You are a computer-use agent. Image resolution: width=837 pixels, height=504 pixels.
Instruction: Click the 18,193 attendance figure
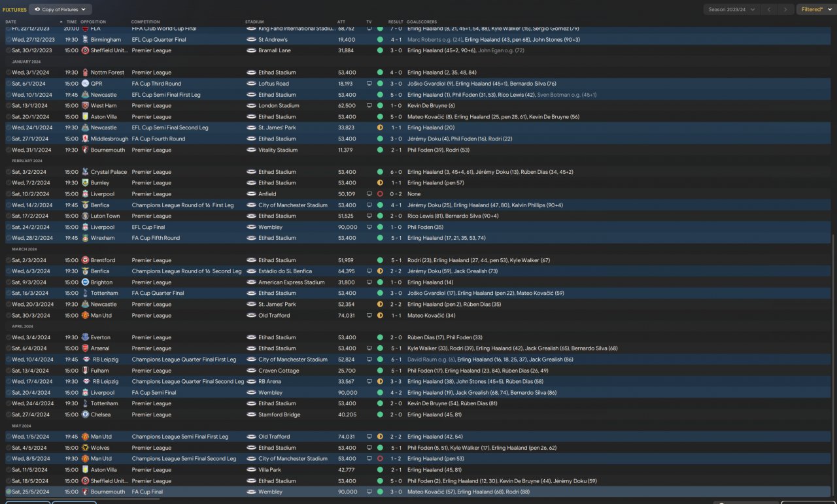click(345, 84)
